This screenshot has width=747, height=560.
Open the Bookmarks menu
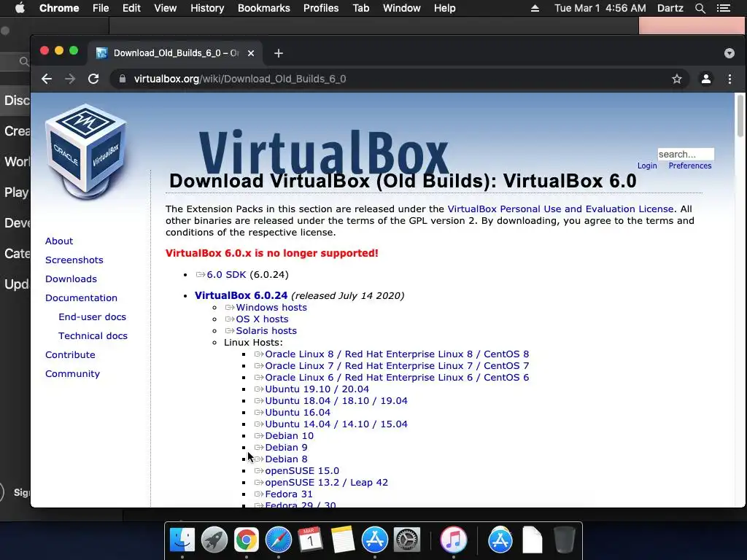[264, 8]
